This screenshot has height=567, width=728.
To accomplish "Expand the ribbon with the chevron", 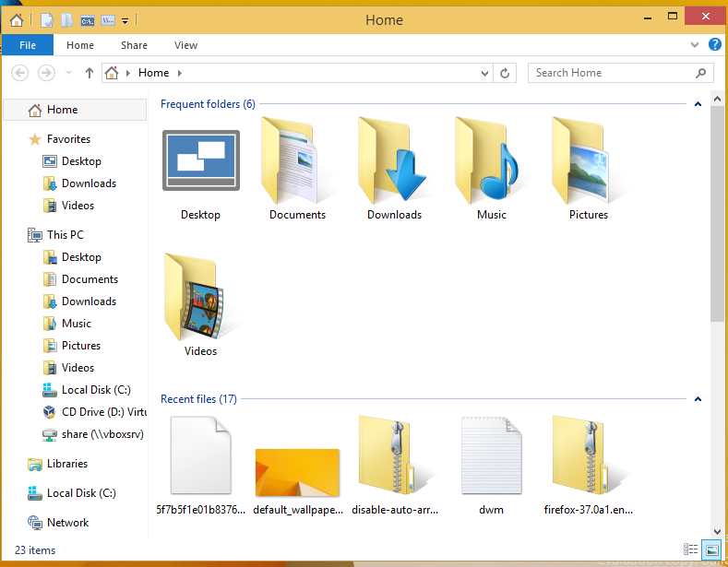I will tap(694, 45).
